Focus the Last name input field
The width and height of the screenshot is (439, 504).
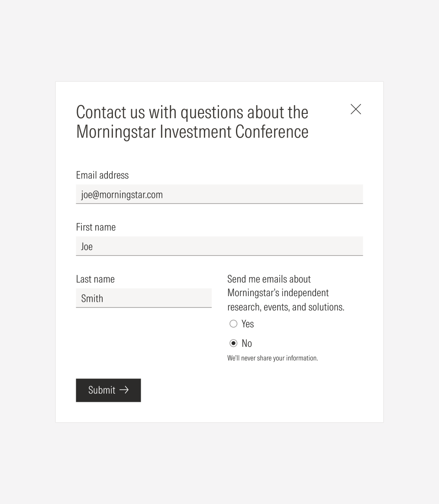(x=143, y=298)
